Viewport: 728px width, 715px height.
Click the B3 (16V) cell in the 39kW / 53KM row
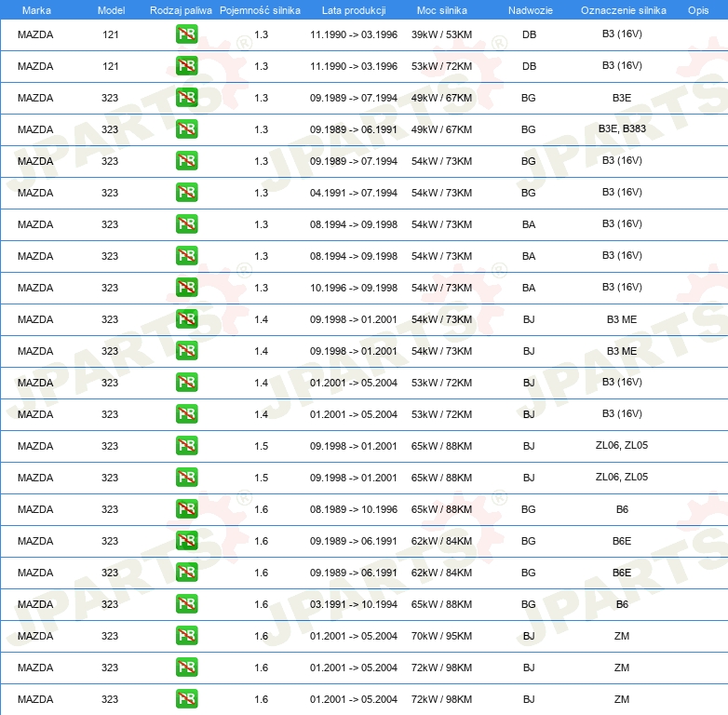pyautogui.click(x=622, y=34)
